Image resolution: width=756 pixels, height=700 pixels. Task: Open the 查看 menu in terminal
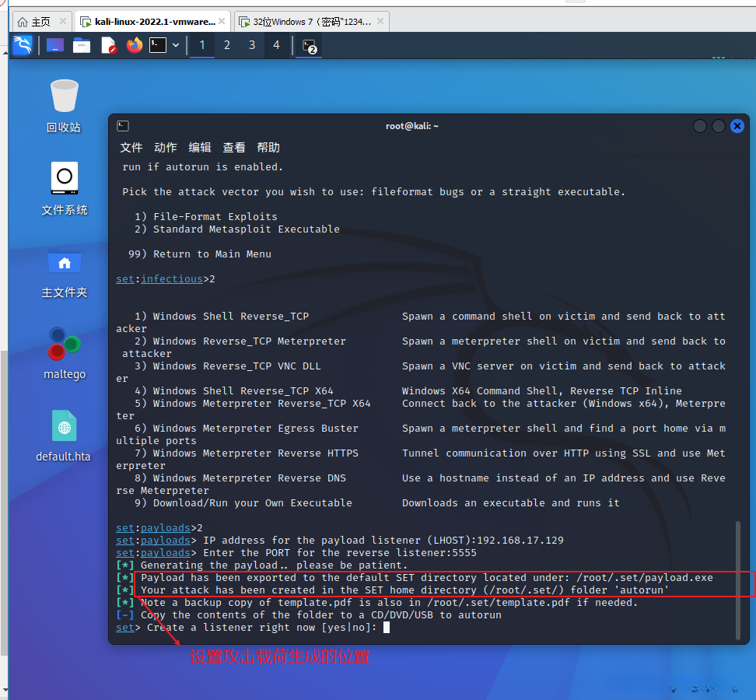234,148
